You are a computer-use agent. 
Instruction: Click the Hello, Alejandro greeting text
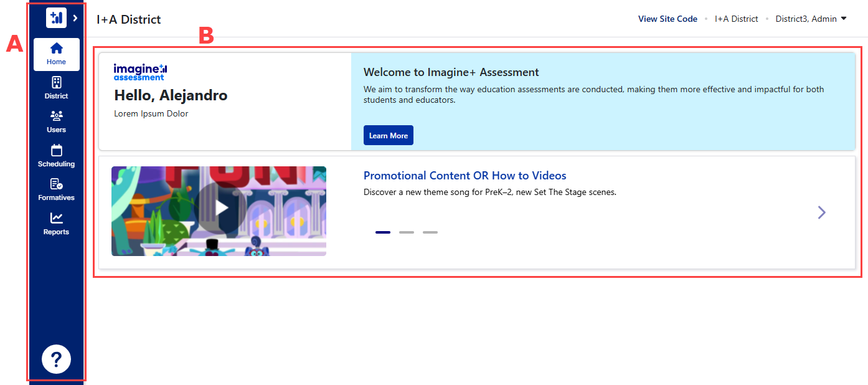click(x=171, y=95)
